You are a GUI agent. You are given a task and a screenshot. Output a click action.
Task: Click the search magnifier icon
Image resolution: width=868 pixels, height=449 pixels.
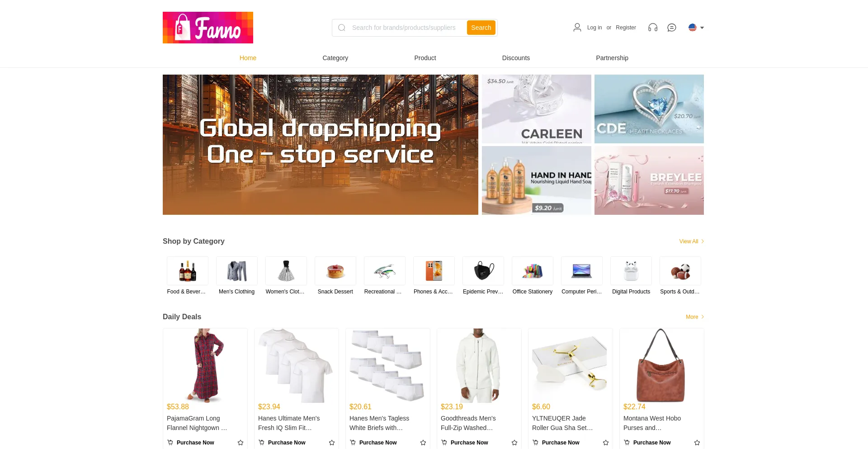pos(342,28)
